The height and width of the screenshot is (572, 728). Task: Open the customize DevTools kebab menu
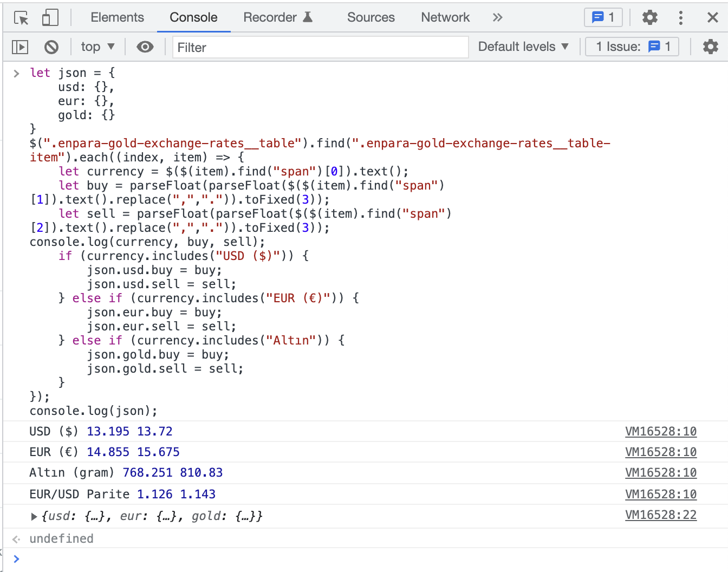[x=681, y=17]
